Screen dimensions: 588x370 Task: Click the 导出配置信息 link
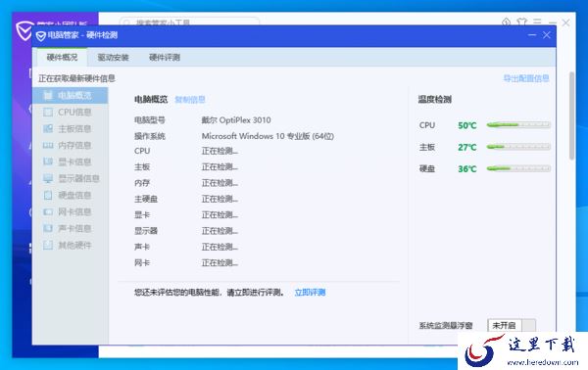(x=526, y=78)
